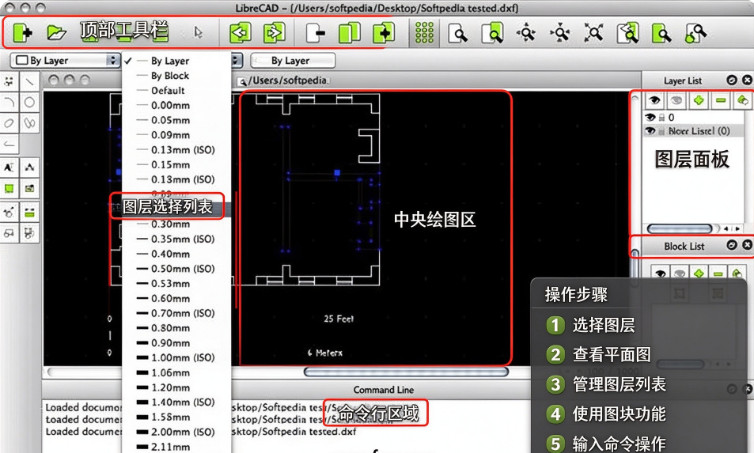Viewport: 754px width, 453px height.
Task: Edit layer attributes icon in Layer List
Action: pyautogui.click(x=742, y=100)
